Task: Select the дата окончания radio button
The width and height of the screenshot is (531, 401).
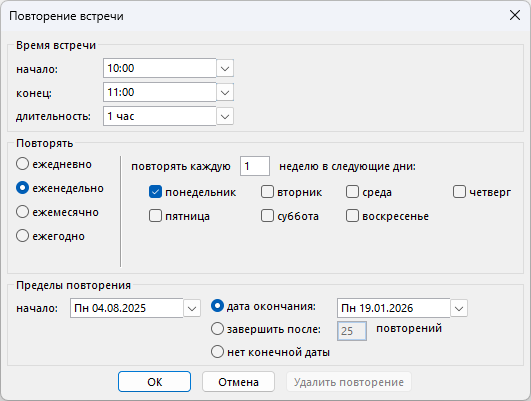Action: (x=217, y=306)
